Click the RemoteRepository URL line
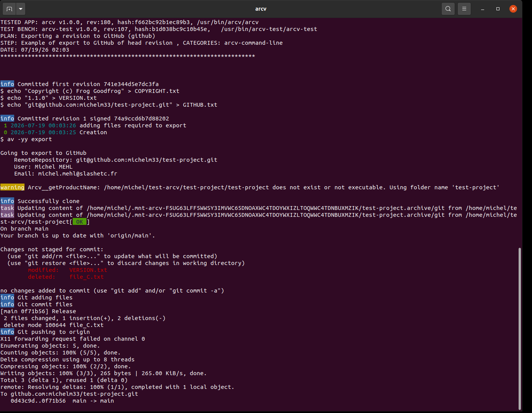This screenshot has height=413, width=532. (x=116, y=160)
